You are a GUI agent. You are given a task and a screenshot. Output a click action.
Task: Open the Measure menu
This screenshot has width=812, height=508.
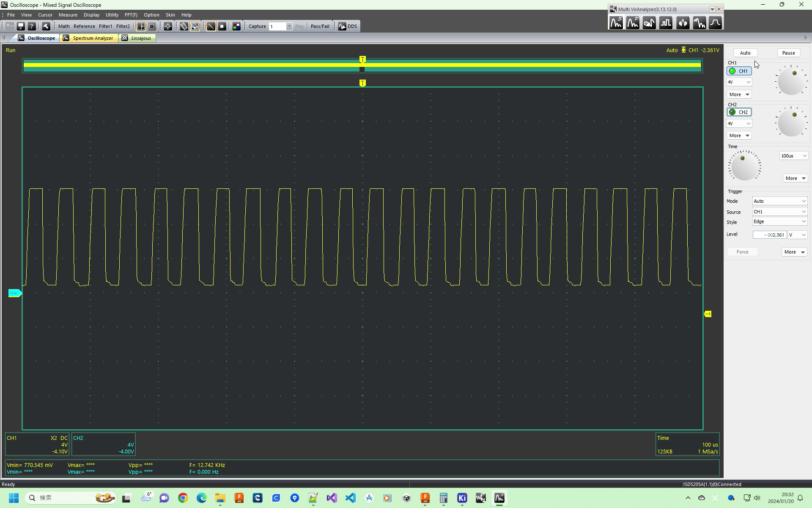(68, 15)
